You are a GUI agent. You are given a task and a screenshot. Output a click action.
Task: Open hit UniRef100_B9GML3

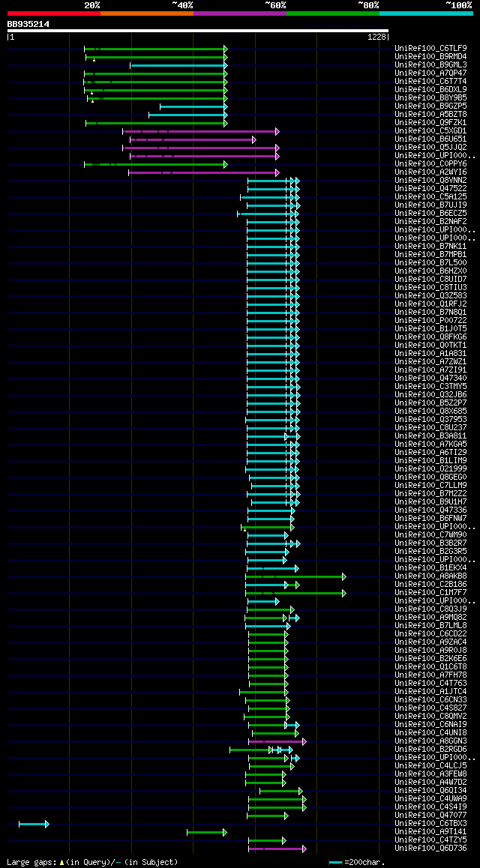coord(430,64)
